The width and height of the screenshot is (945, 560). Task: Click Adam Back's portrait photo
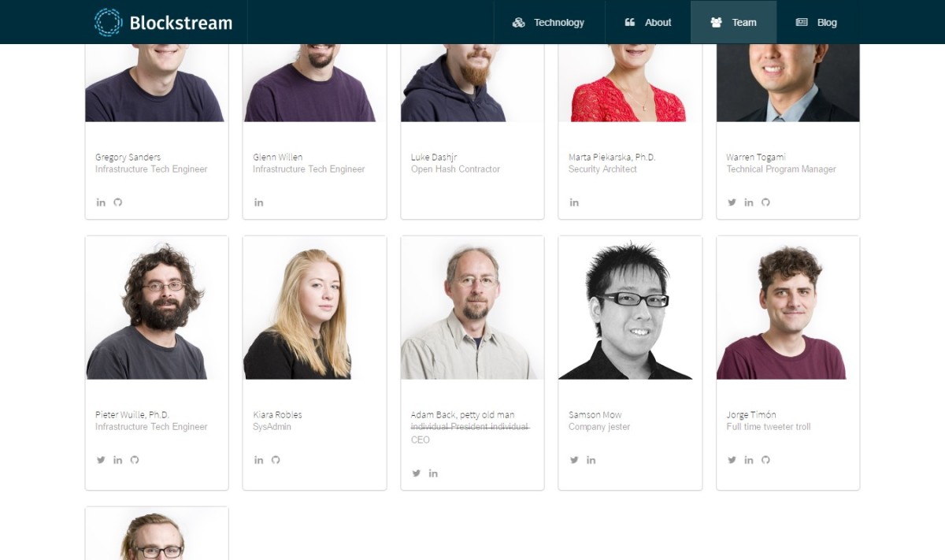coord(472,308)
